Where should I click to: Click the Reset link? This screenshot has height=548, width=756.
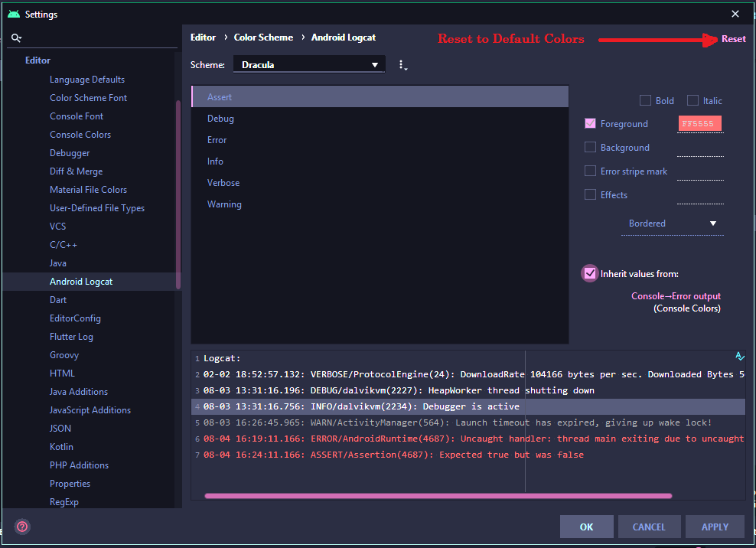pyautogui.click(x=733, y=39)
